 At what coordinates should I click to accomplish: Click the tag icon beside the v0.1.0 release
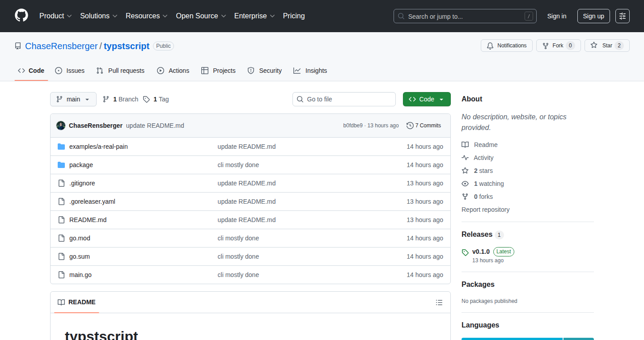click(x=465, y=252)
